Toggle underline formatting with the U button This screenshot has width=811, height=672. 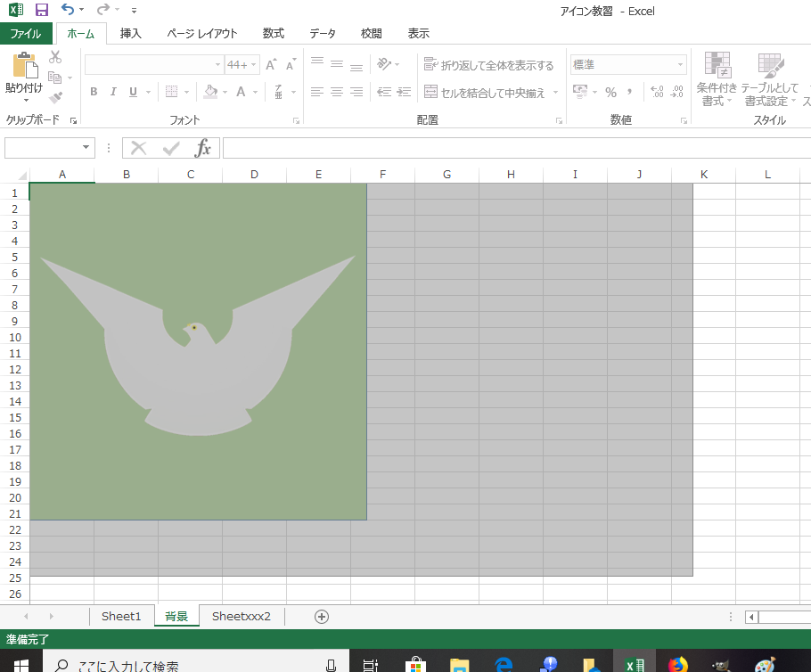click(x=132, y=92)
